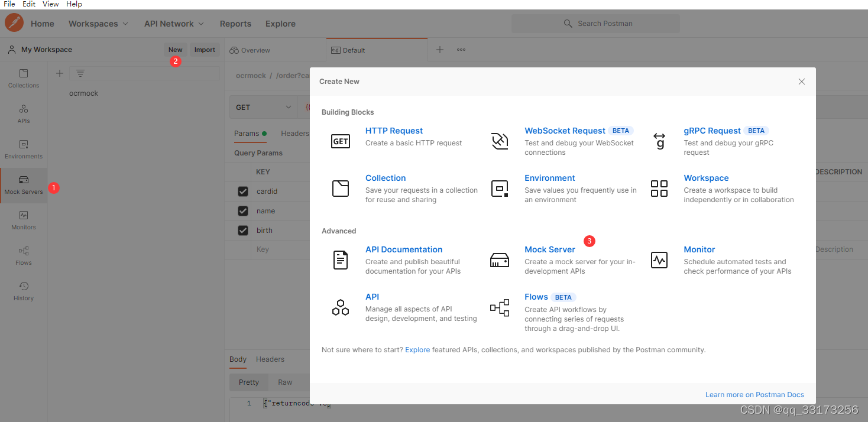This screenshot has width=868, height=422.
Task: Click the API hexagons icon
Action: pyautogui.click(x=341, y=307)
